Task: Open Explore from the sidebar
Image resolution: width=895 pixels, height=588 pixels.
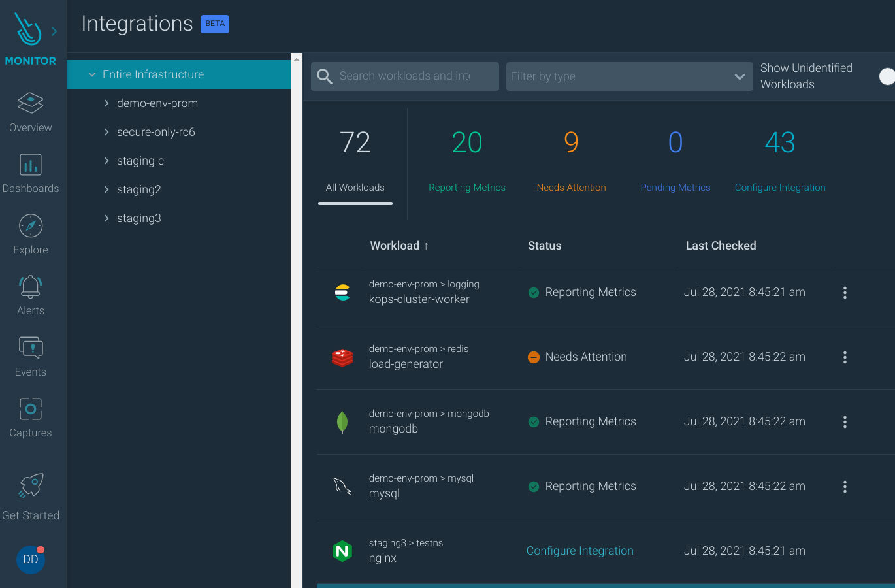Action: point(30,233)
